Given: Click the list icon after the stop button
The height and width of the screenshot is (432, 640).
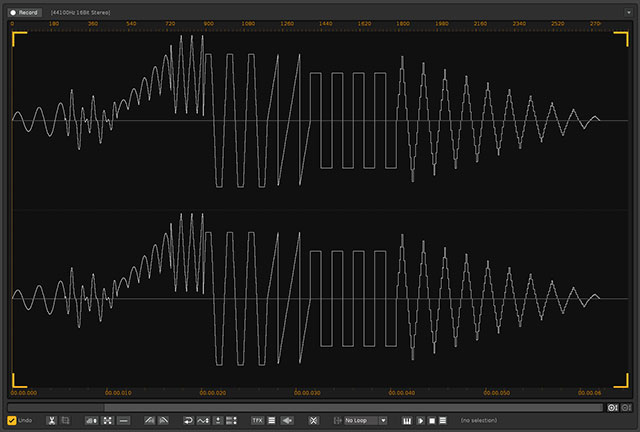Looking at the screenshot, I should coord(443,420).
